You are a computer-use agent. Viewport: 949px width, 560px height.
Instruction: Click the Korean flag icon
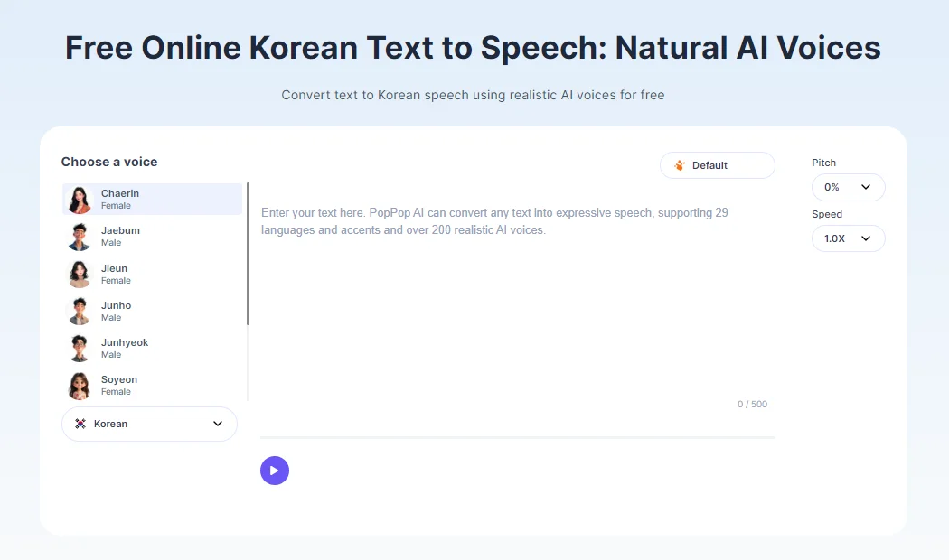(80, 424)
